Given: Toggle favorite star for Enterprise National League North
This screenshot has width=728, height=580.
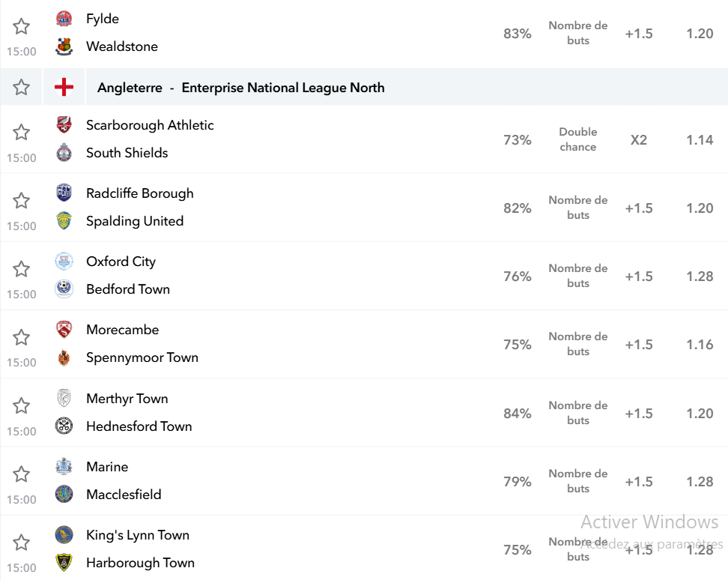Looking at the screenshot, I should pos(22,88).
